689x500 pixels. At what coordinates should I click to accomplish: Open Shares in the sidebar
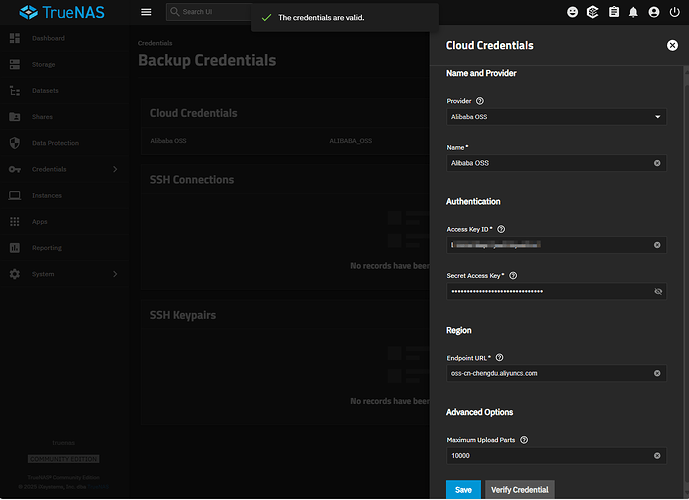pyautogui.click(x=64, y=117)
